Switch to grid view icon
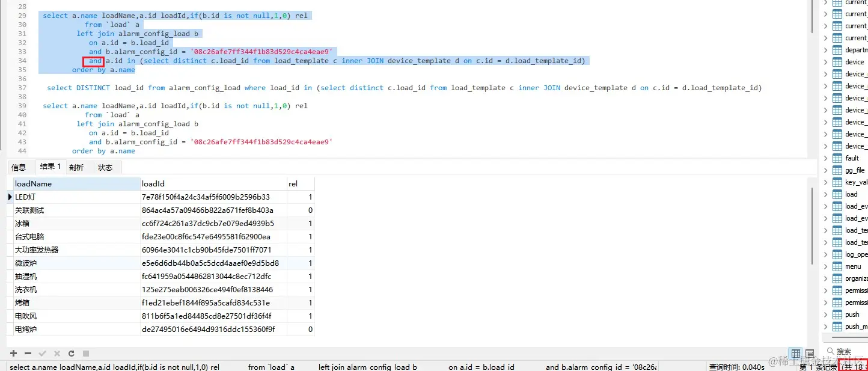 [796, 354]
